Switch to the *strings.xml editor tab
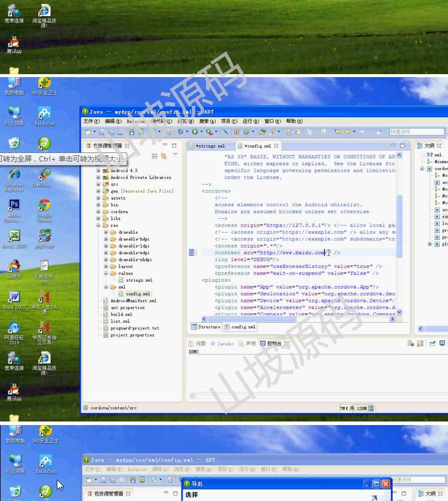The width and height of the screenshot is (448, 501). point(210,146)
